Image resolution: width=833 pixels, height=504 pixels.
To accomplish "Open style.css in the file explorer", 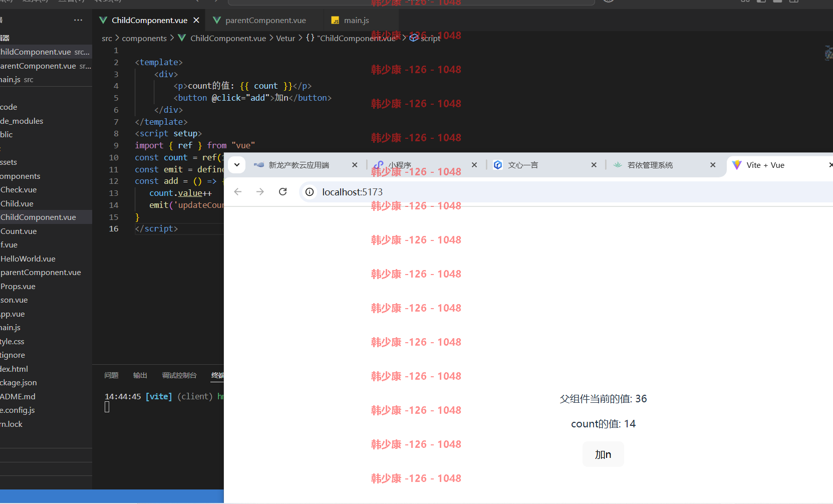I will coord(46,341).
